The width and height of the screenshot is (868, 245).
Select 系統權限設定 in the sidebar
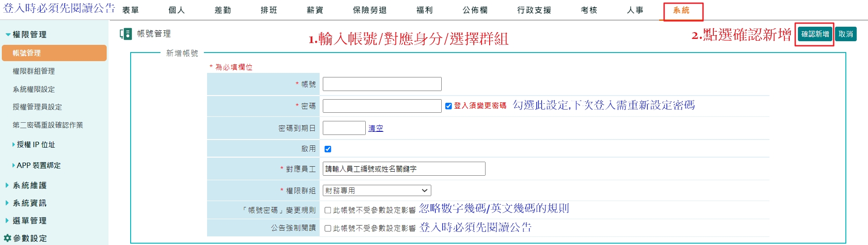tap(34, 89)
